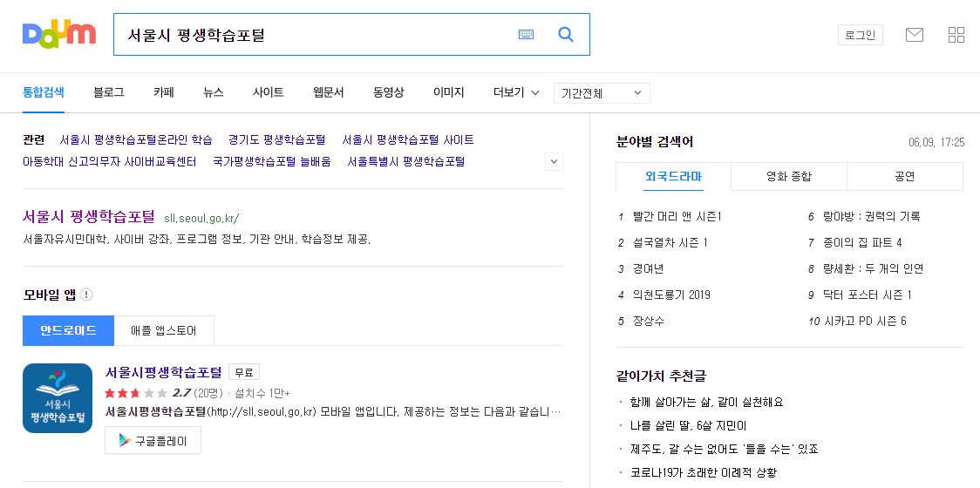Click ranked keyword 닥터 포스터 시즌 1
Viewport: 980px width, 488px height.
[x=868, y=295]
